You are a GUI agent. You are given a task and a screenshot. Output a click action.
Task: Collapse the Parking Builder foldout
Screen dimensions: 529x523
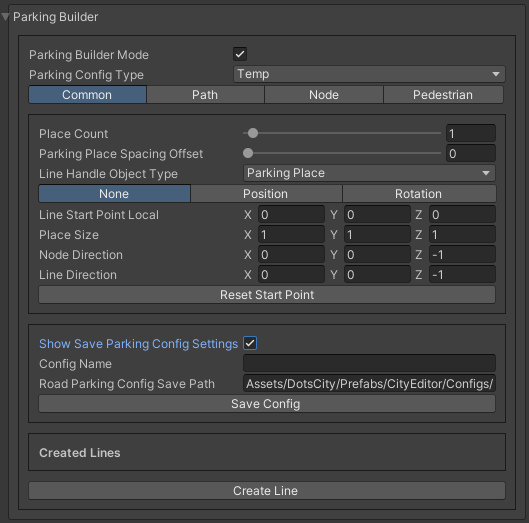coord(5,17)
